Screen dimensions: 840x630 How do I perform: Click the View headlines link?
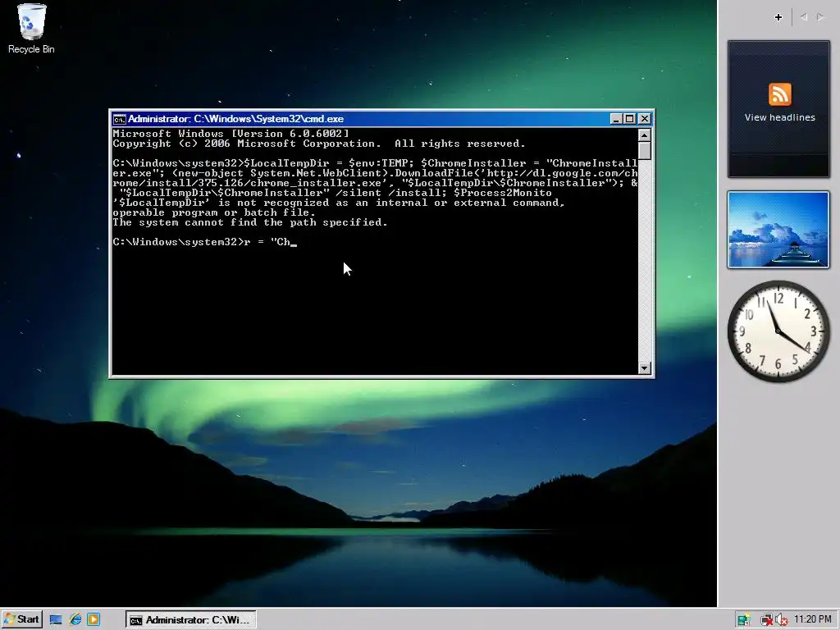point(779,117)
